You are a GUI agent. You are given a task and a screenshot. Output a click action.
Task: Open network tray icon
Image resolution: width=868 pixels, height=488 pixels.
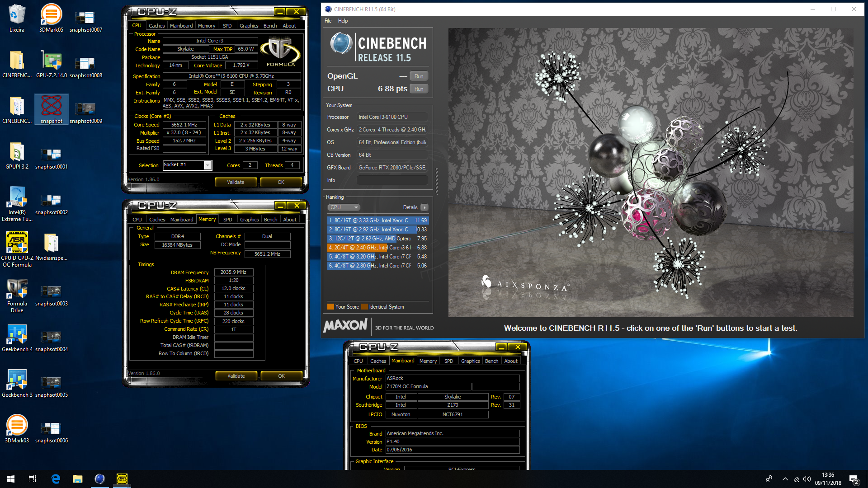[x=796, y=479]
